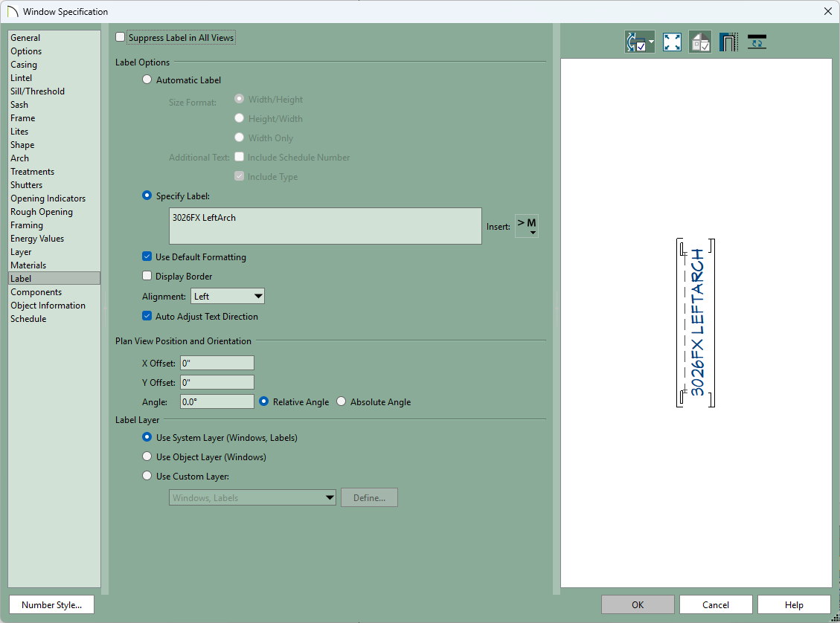The width and height of the screenshot is (840, 623).
Task: Uncheck Auto Adjust Text Direction
Action: 147,317
